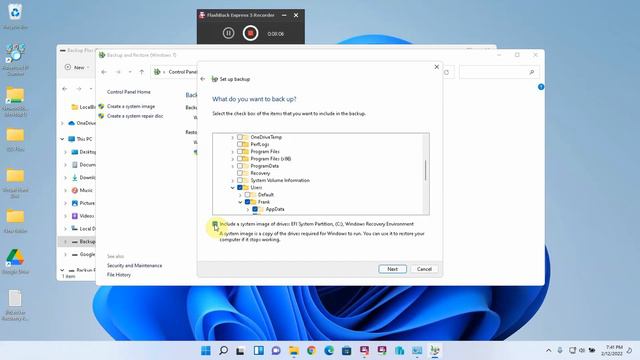Open Microsoft Store from the taskbar

pyautogui.click(x=347, y=350)
